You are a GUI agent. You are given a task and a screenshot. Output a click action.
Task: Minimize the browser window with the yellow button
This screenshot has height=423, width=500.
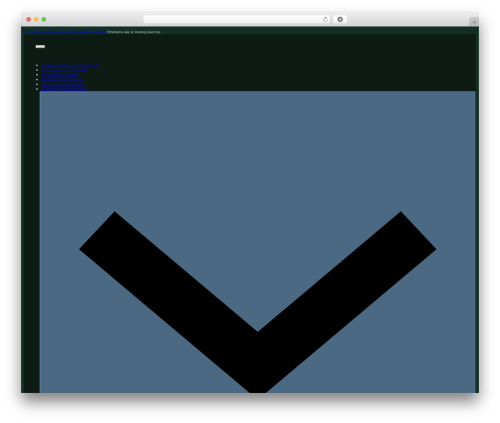pos(36,19)
